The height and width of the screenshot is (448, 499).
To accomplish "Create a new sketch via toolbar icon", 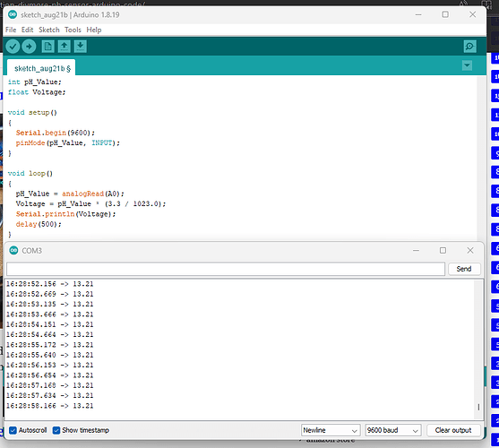I will pyautogui.click(x=48, y=47).
